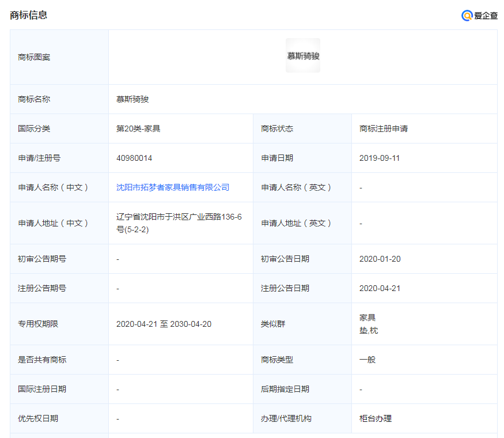Click the 爱企查 logo icon

(x=467, y=16)
